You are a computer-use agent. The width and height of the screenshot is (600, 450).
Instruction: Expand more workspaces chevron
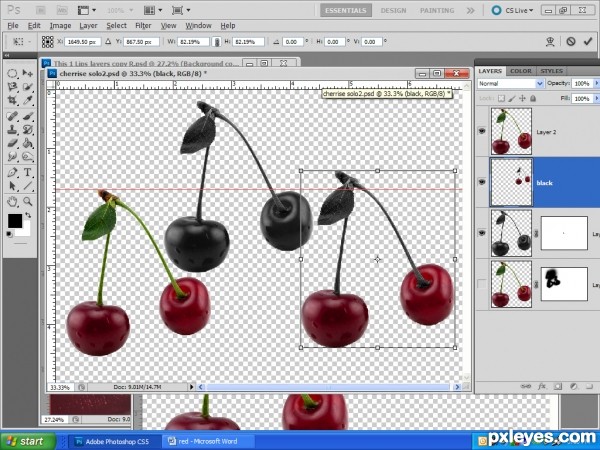coord(470,10)
